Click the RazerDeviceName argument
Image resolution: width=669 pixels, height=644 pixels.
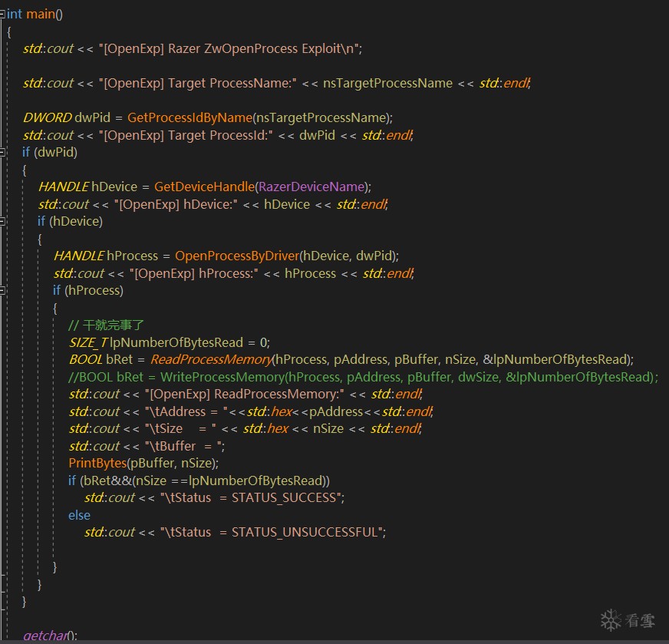pyautogui.click(x=311, y=187)
